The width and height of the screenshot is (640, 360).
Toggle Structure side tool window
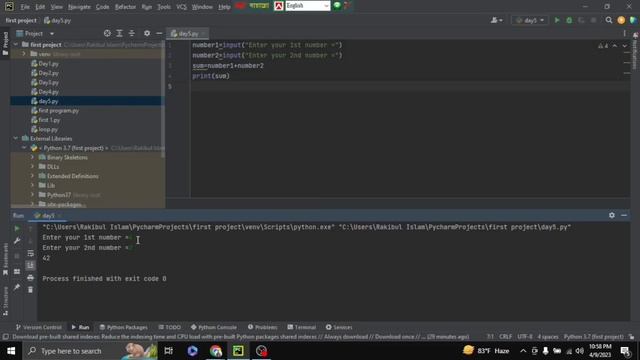5,301
